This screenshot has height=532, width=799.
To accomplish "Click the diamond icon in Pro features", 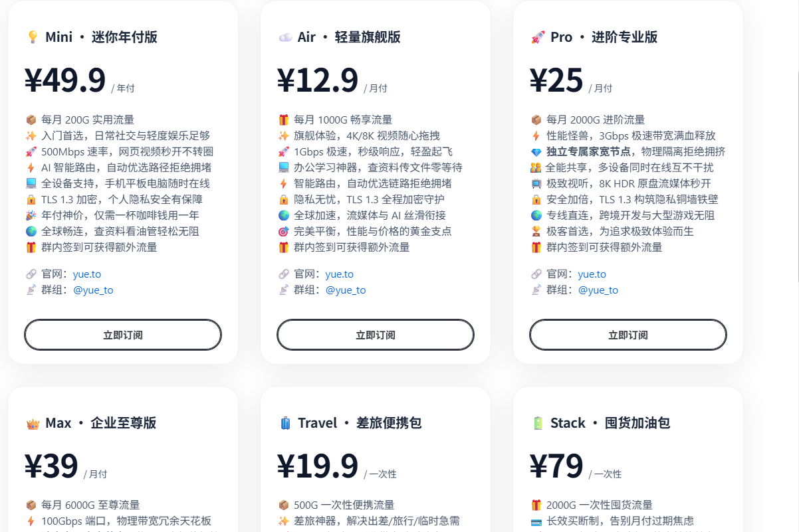I will 536,151.
